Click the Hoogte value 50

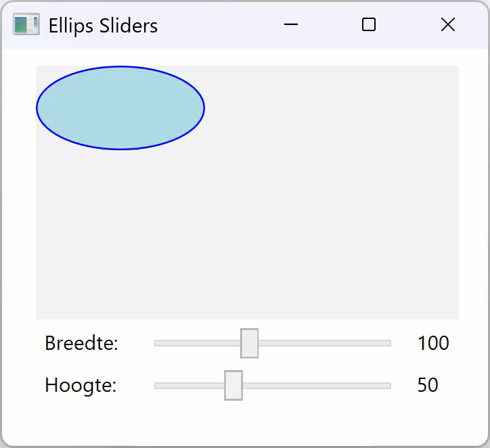pos(428,386)
